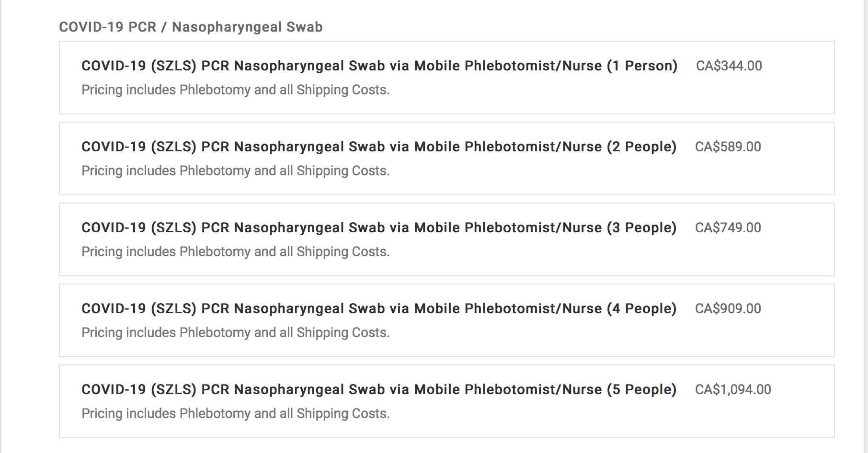Click the CA$909.00 price

tap(728, 308)
